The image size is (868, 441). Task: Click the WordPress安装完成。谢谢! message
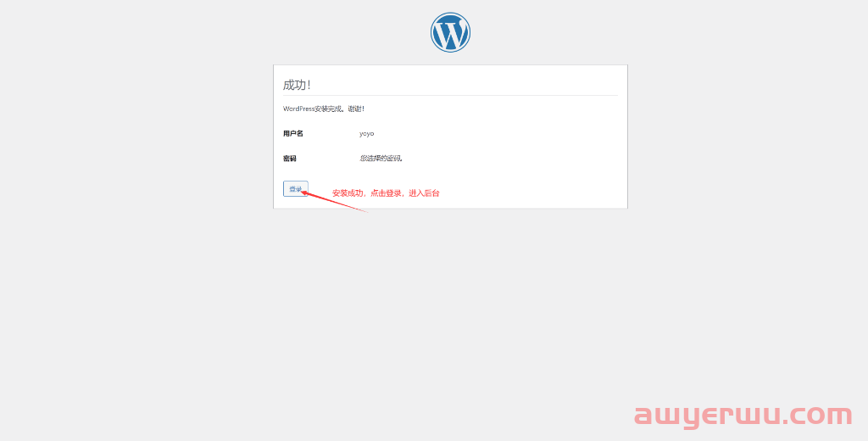[323, 109]
